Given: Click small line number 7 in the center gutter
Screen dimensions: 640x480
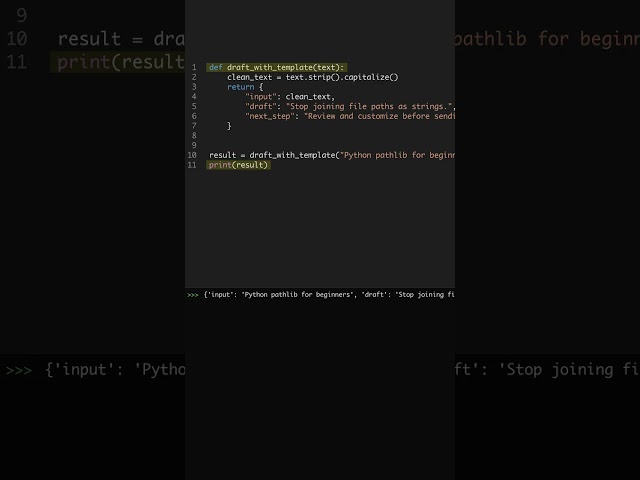Looking at the screenshot, I should click(194, 126).
